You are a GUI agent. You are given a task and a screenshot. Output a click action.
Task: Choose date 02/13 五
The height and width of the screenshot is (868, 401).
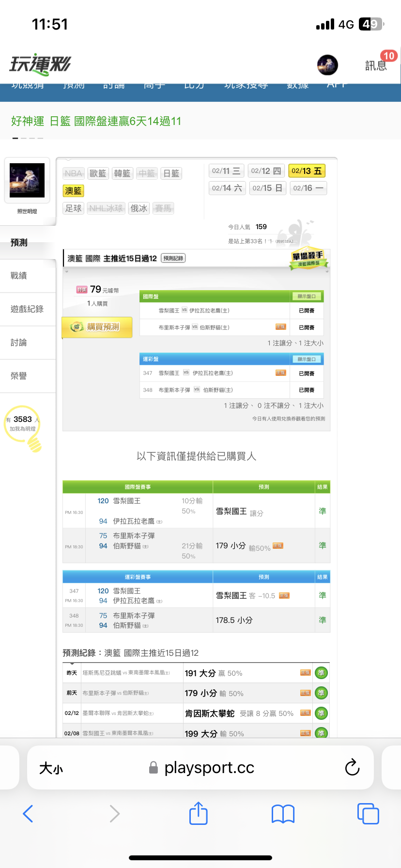tap(307, 171)
